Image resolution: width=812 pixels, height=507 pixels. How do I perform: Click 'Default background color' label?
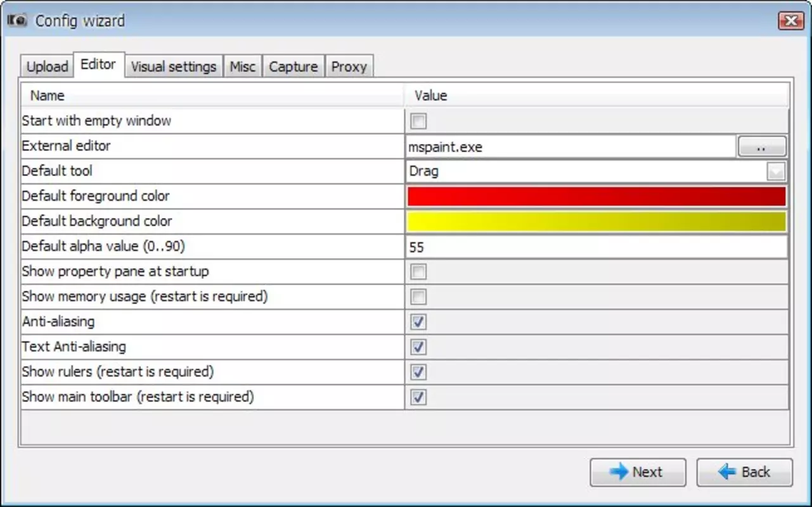[97, 221]
